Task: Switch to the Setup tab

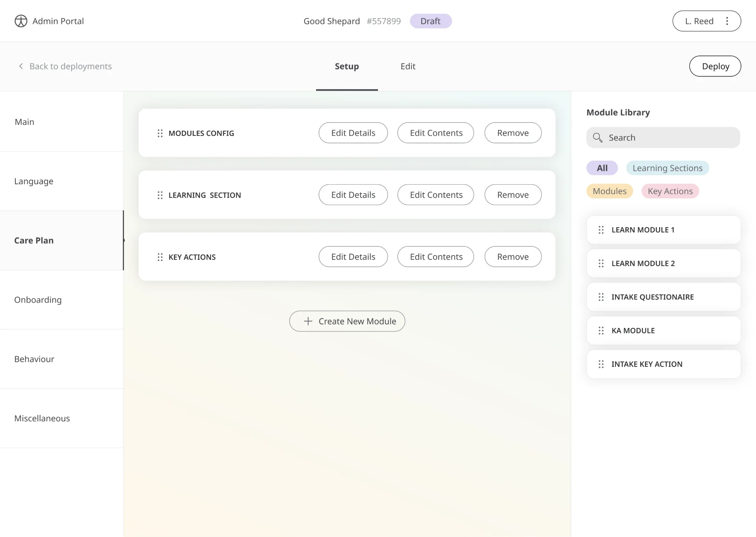Action: [x=347, y=66]
